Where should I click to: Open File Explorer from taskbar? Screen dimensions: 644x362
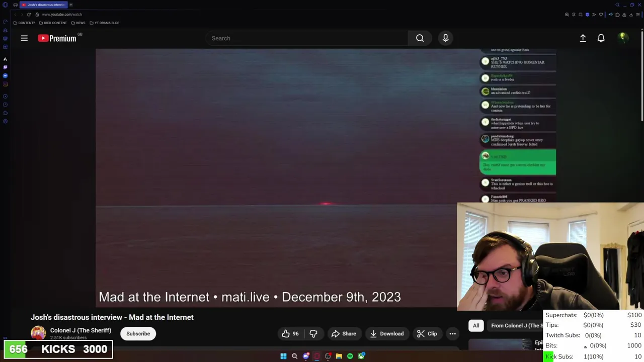(x=339, y=356)
